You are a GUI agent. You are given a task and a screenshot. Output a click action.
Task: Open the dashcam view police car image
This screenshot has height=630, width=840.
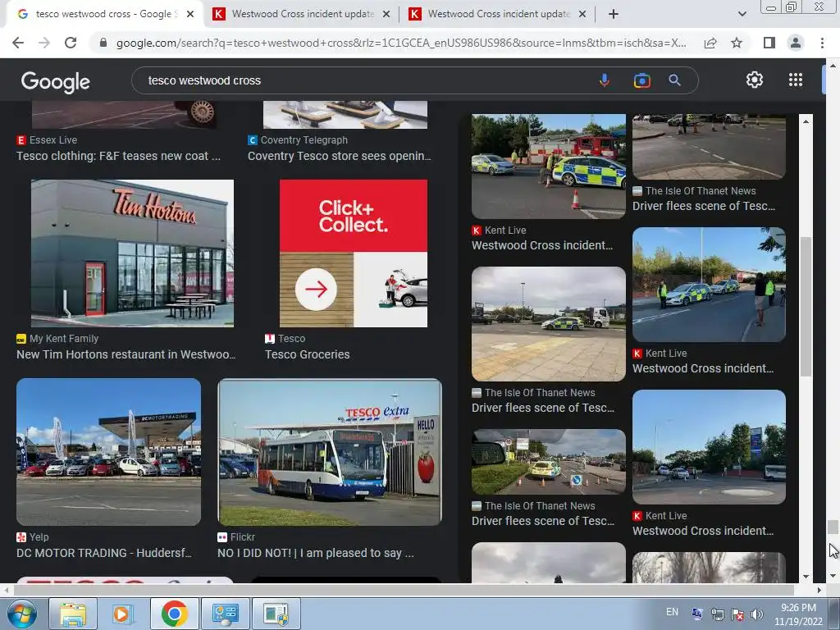pos(549,462)
